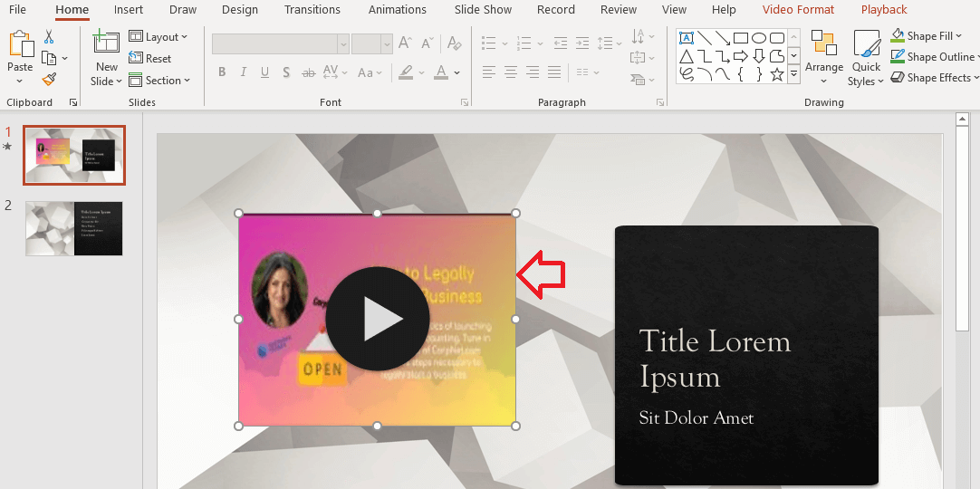The image size is (980, 489).
Task: Play the video on the slide
Action: [x=378, y=319]
